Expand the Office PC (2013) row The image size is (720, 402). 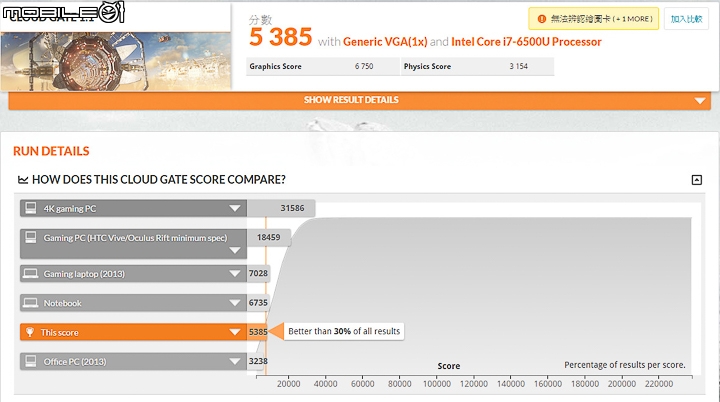133,361
